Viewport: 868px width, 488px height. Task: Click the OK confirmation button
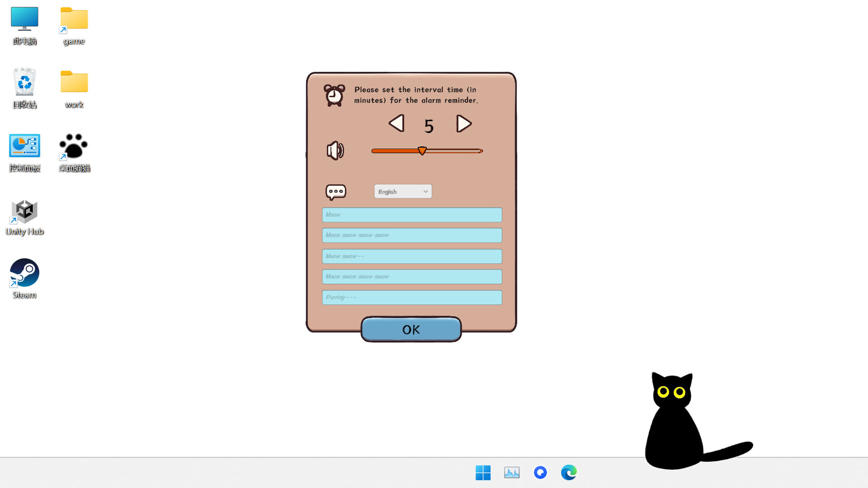point(411,329)
